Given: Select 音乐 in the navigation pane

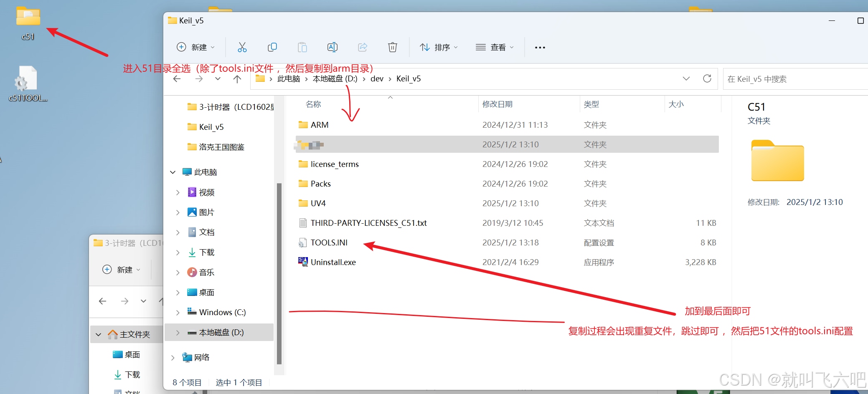Looking at the screenshot, I should point(201,272).
